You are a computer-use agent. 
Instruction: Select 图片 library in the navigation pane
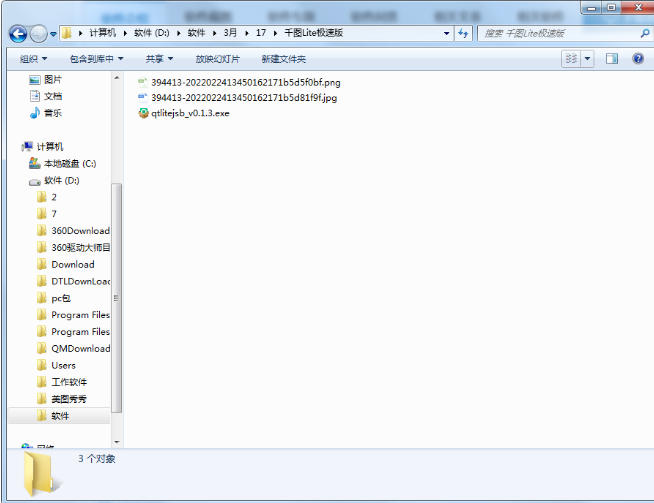coord(53,80)
